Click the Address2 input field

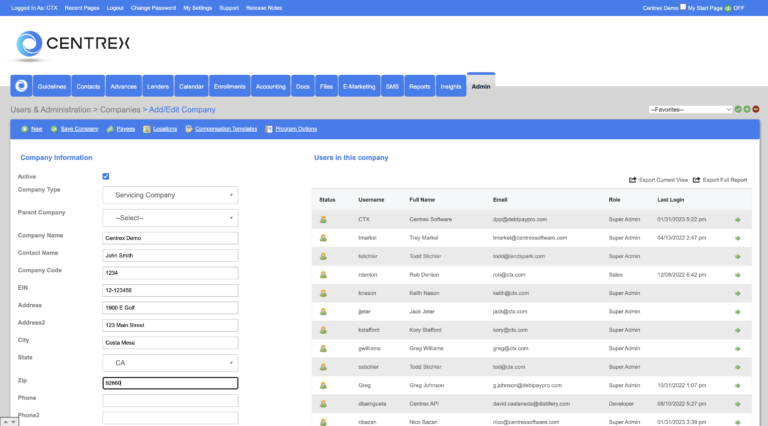coord(170,325)
